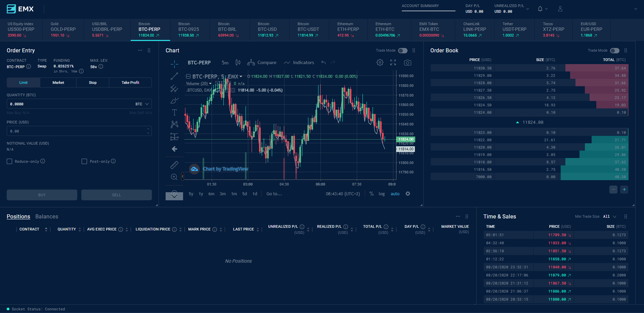The width and height of the screenshot is (644, 313).
Task: Select the ETH-PERP market tab
Action: point(349,30)
